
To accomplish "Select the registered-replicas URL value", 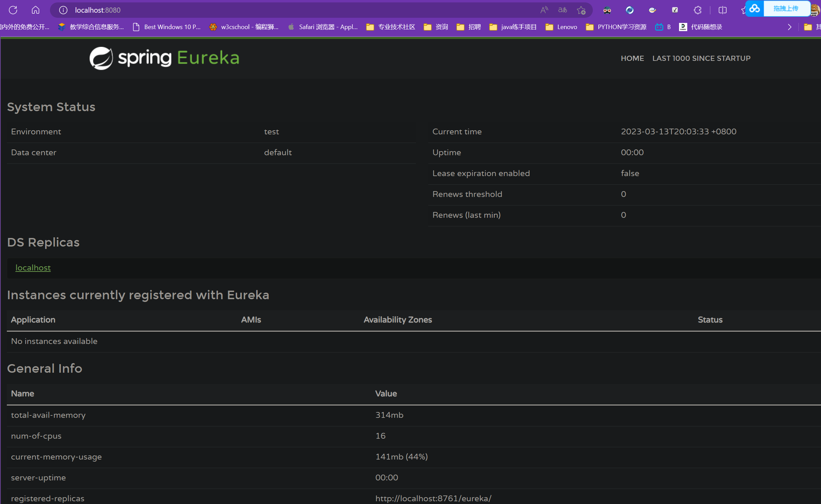I will point(433,499).
